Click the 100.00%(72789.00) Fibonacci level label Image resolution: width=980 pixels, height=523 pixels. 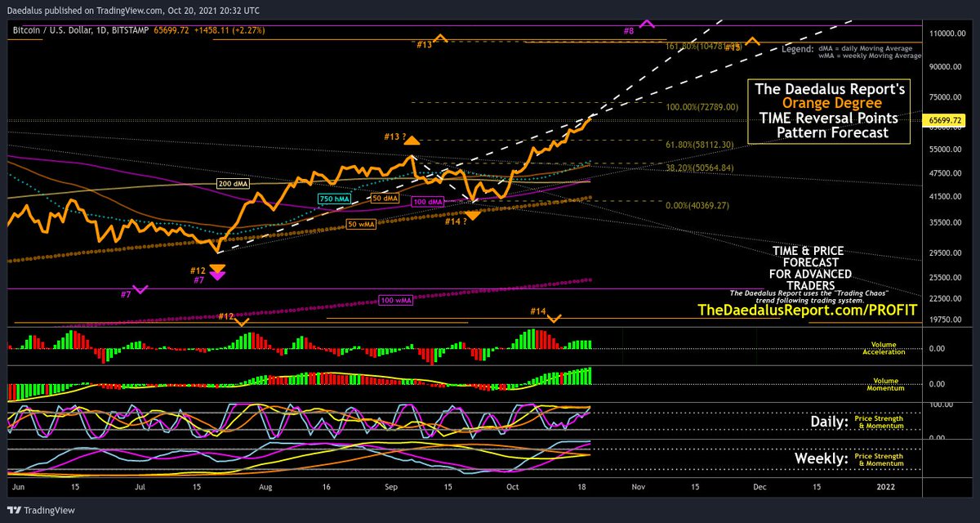point(702,107)
